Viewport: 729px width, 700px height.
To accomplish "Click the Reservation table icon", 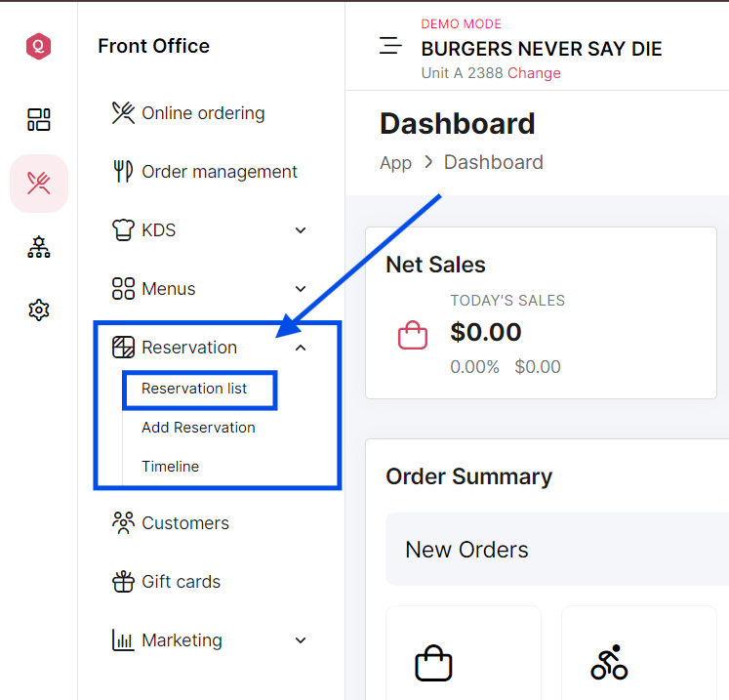I will (123, 347).
